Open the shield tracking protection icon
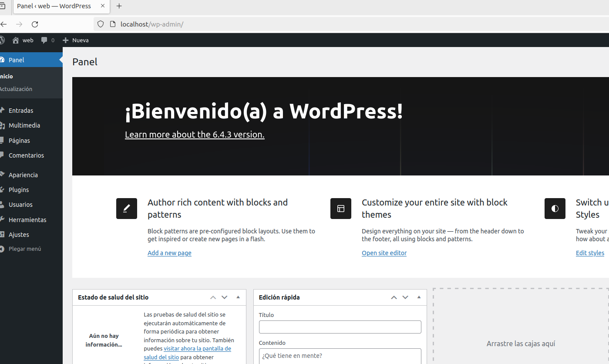609x364 pixels. [x=101, y=24]
